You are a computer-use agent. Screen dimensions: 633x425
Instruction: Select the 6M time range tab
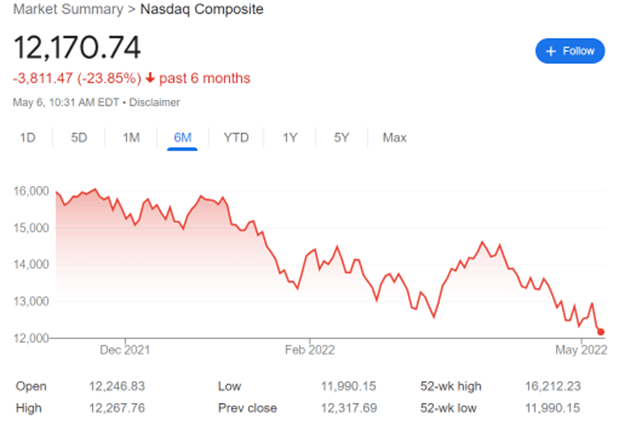183,137
